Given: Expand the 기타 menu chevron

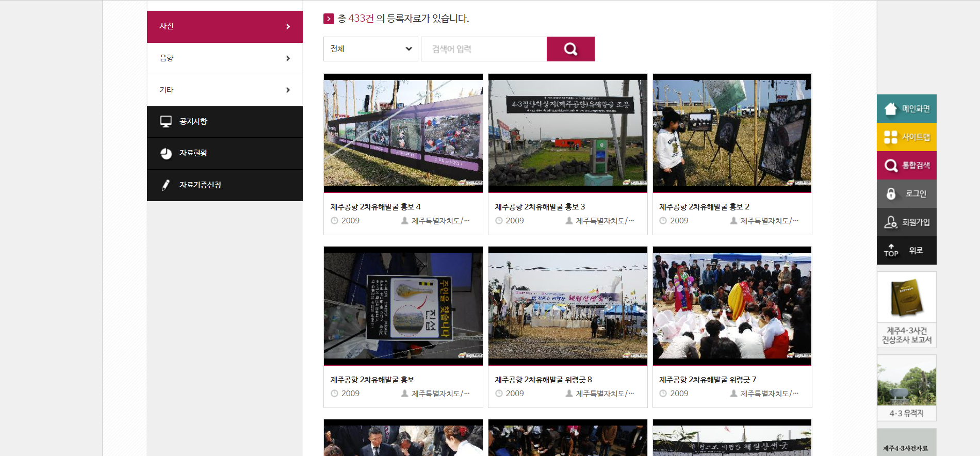Looking at the screenshot, I should click(288, 90).
